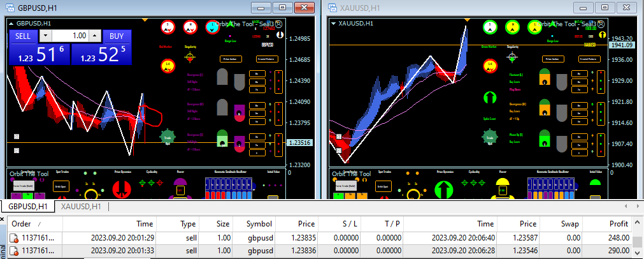Click cyan L gauge icon in GBPUSD chart
This screenshot has height=259, width=644.
212,27
